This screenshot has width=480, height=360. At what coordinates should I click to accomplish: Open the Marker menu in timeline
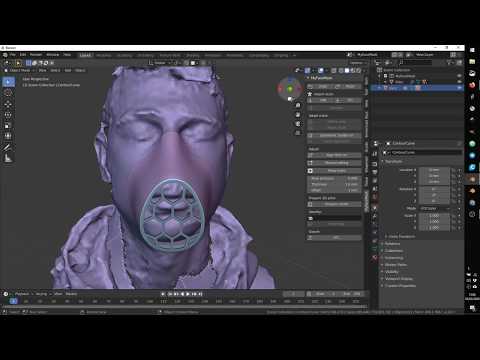[x=71, y=294]
